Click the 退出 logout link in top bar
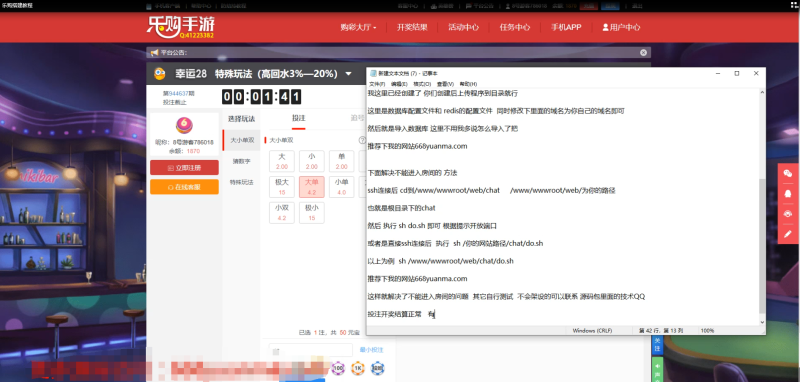Viewport: 800px width, 382px height. [x=637, y=6]
